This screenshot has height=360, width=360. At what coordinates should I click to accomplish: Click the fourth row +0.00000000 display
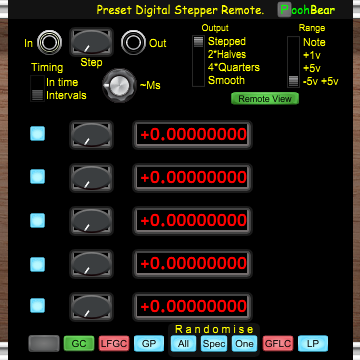(192, 264)
